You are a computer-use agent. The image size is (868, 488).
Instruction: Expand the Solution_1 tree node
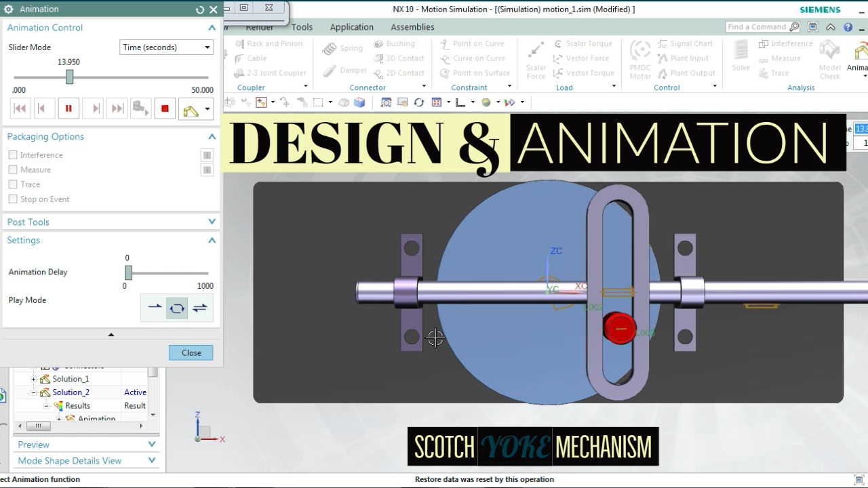pos(33,379)
